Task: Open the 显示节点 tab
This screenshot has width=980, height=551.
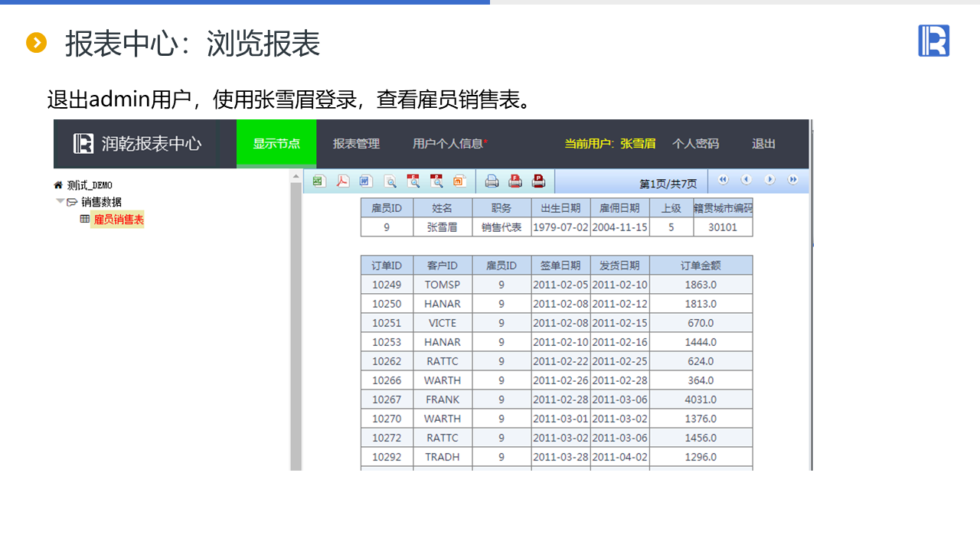Action: pyautogui.click(x=276, y=144)
